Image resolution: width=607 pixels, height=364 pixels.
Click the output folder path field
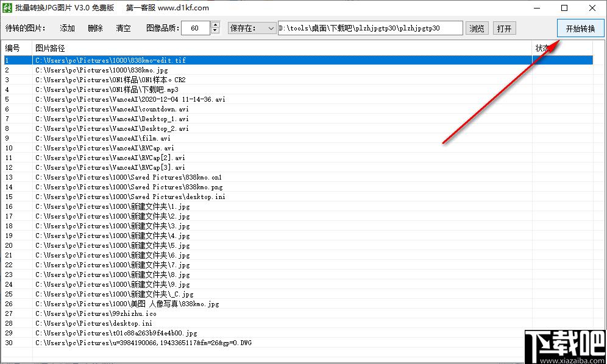point(370,28)
